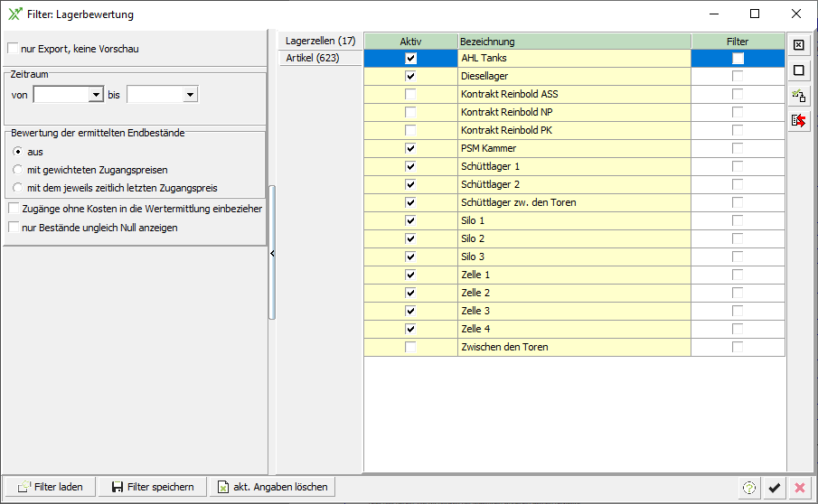The width and height of the screenshot is (818, 504).
Task: Click the red arrows swap icon
Action: click(x=798, y=120)
